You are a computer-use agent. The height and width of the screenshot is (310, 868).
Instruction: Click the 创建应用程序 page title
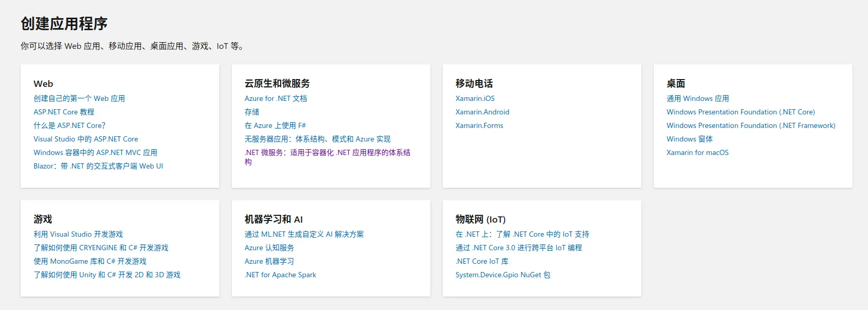(x=64, y=23)
